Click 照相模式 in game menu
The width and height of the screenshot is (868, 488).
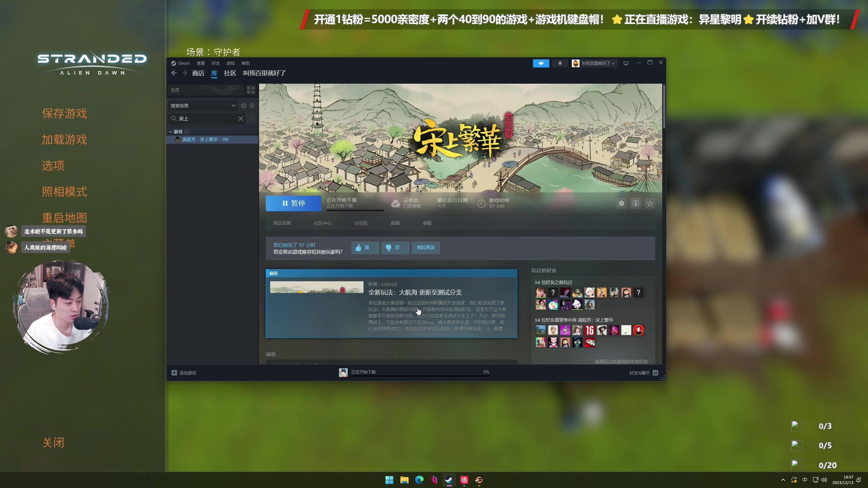coord(64,192)
